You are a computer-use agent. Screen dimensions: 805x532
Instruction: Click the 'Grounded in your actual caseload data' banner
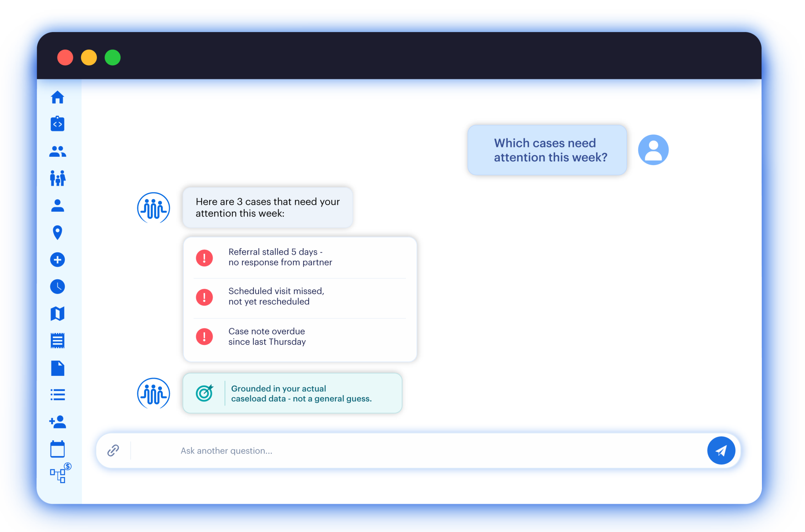292,393
